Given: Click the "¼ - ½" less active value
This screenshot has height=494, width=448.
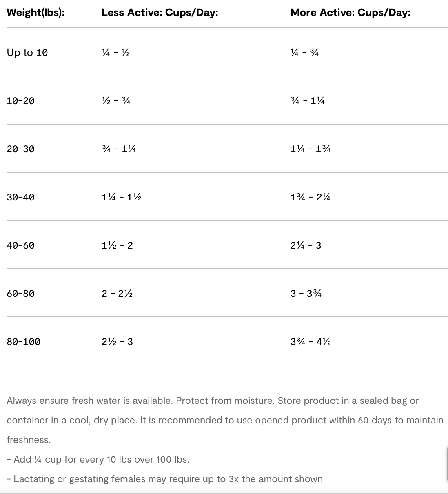Looking at the screenshot, I should [x=116, y=53].
